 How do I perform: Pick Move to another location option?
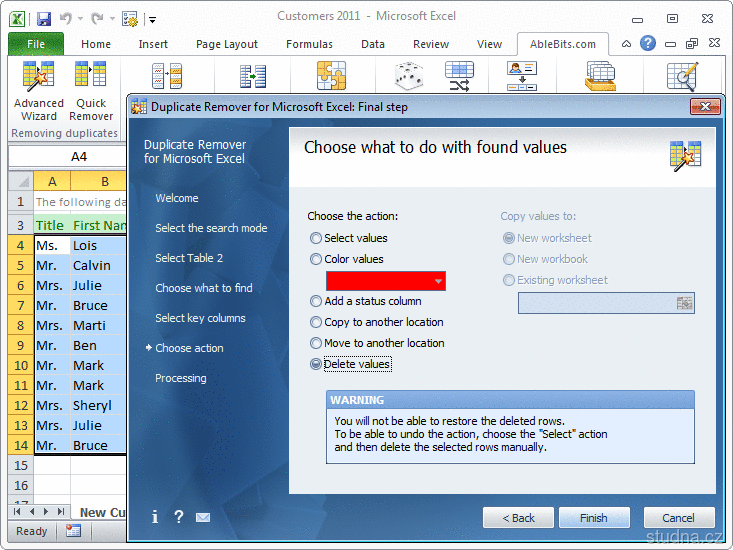316,343
